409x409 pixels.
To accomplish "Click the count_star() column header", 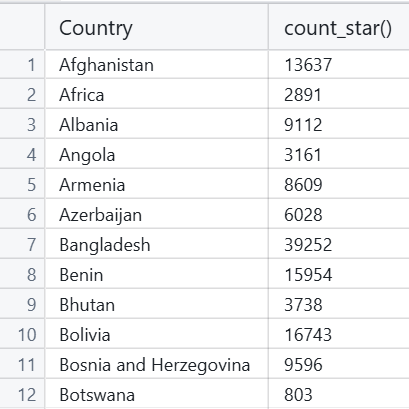I will point(339,27).
